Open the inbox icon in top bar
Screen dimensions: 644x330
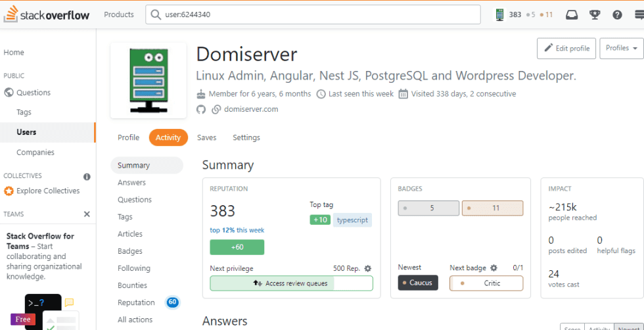click(572, 14)
